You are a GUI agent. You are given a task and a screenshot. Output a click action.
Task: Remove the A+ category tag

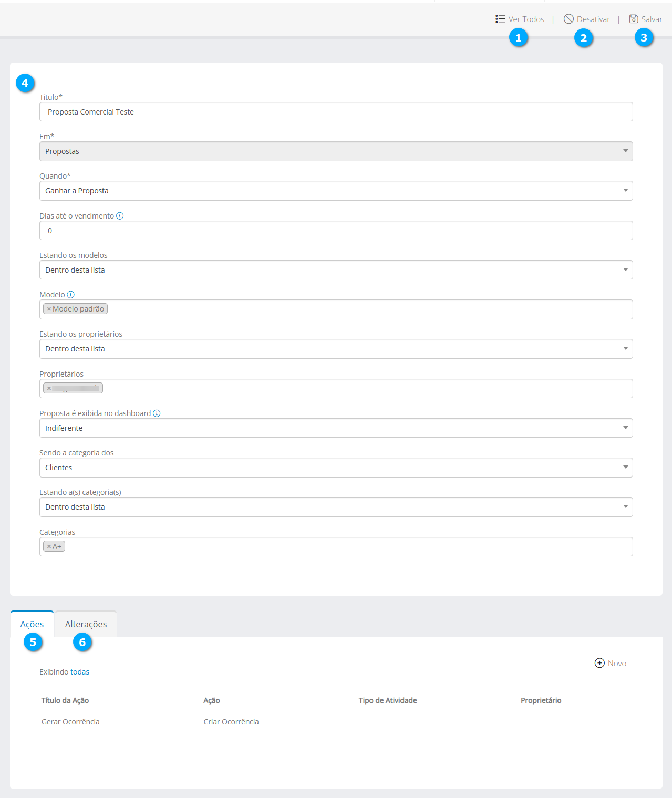(x=49, y=547)
